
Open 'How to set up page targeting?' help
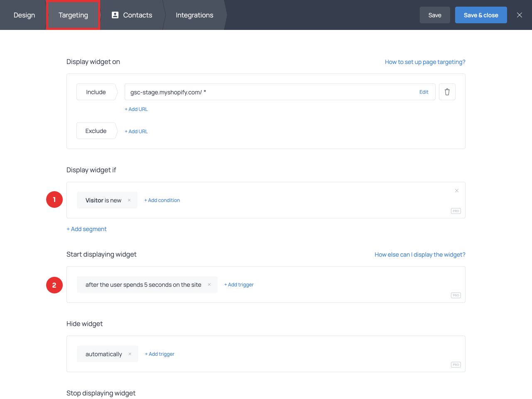coord(425,62)
